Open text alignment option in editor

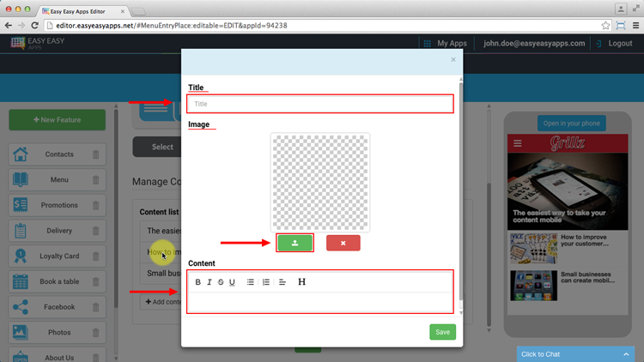tap(283, 282)
